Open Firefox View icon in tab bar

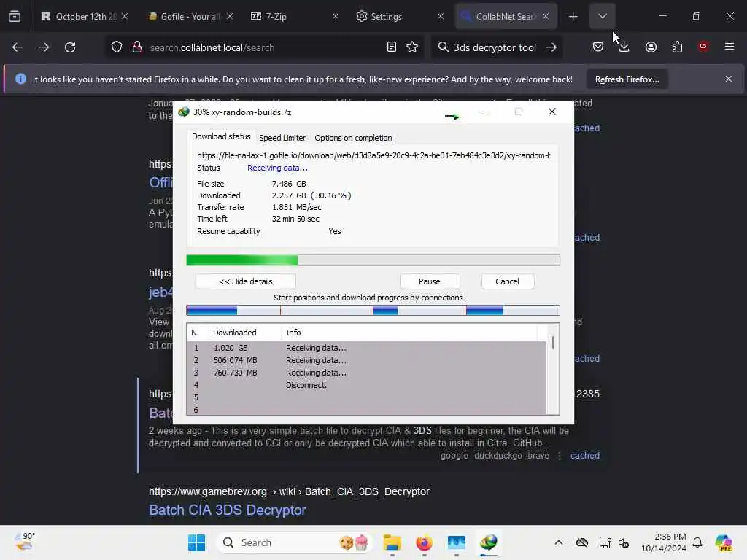(15, 16)
